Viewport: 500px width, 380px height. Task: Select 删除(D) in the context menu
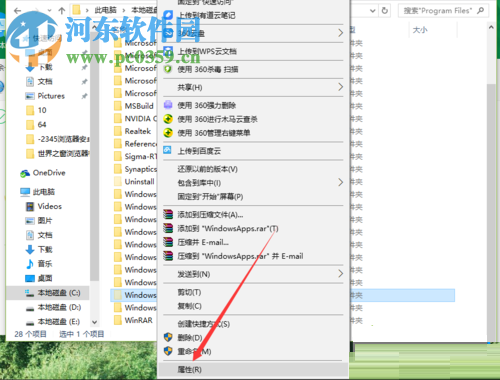[190, 337]
